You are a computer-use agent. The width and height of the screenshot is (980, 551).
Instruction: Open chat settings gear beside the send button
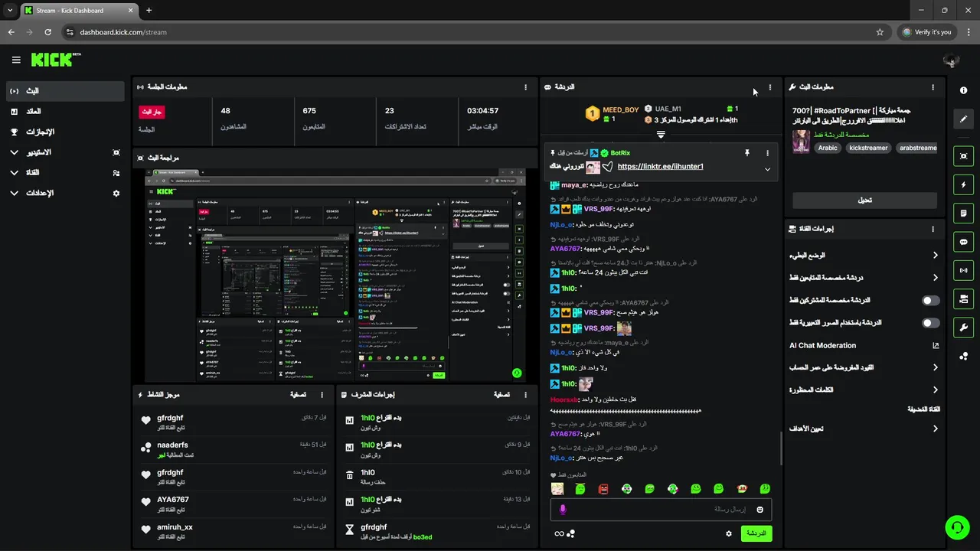[729, 533]
